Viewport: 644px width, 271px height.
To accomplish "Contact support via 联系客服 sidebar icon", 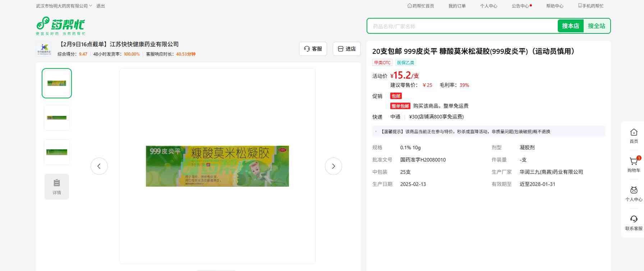I will tap(634, 223).
